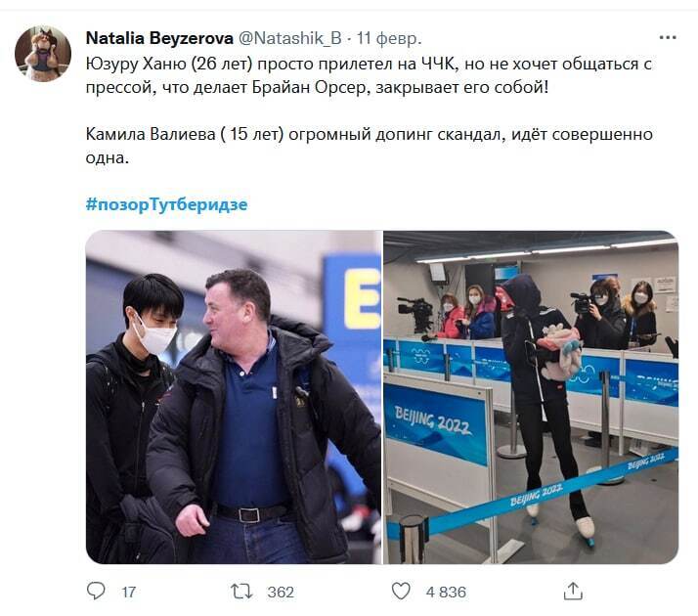Open Natalia Beyzerova's profile avatar
698x616 pixels.
pyautogui.click(x=43, y=54)
